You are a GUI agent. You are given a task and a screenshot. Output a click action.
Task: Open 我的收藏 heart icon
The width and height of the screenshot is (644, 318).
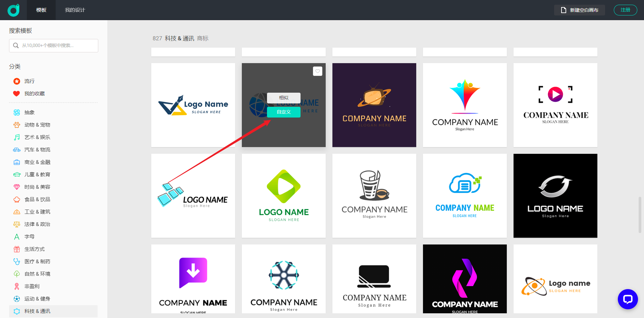(16, 94)
